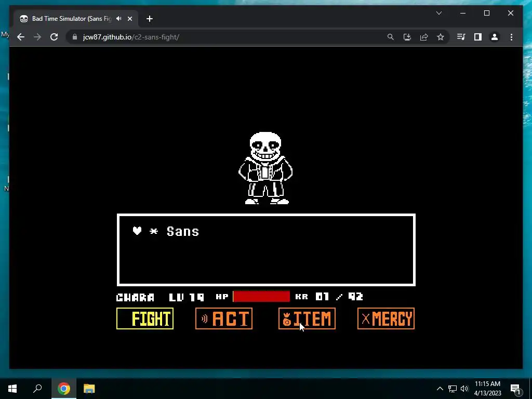Open network status tray icon

coord(453,389)
